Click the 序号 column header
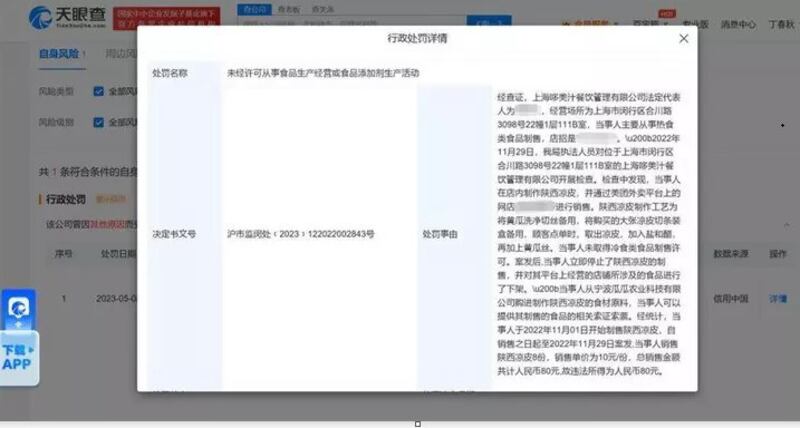The height and width of the screenshot is (428, 800). [x=64, y=254]
